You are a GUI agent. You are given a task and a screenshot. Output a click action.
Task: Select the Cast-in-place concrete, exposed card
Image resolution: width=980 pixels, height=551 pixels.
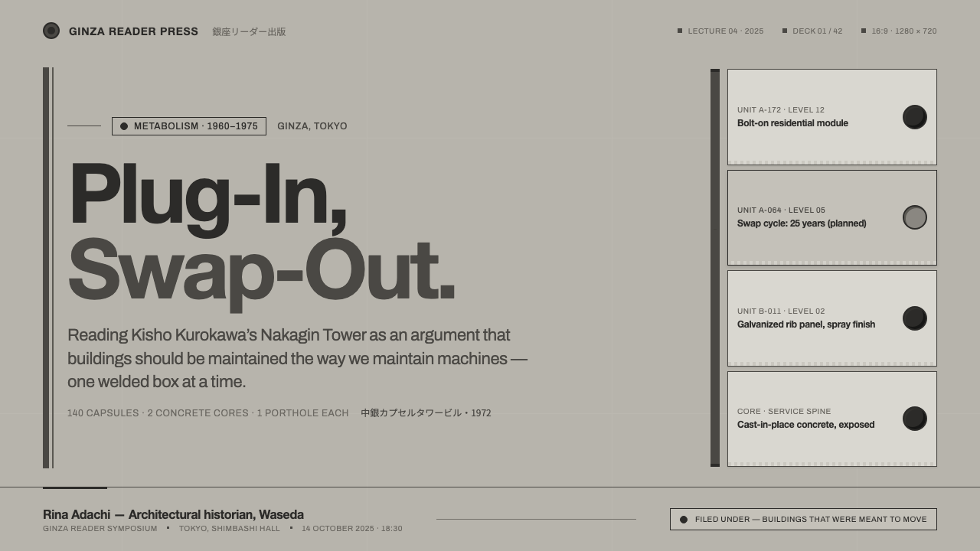pos(832,419)
